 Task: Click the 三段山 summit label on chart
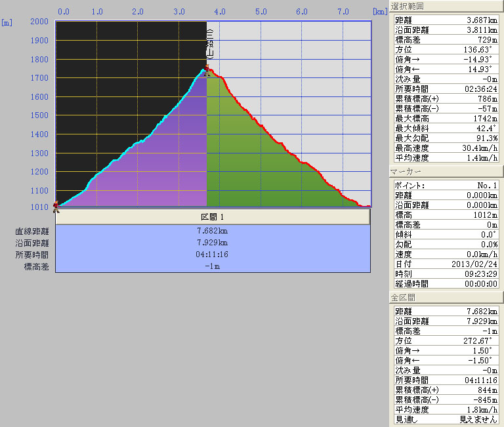[209, 44]
